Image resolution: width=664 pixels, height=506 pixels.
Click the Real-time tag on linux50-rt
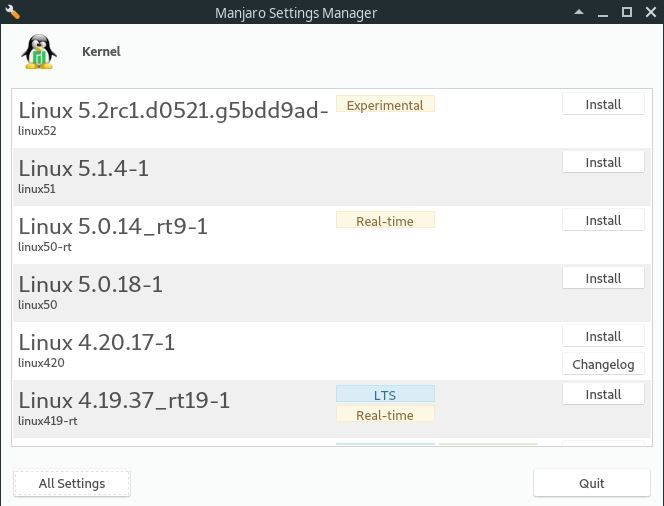(x=385, y=221)
